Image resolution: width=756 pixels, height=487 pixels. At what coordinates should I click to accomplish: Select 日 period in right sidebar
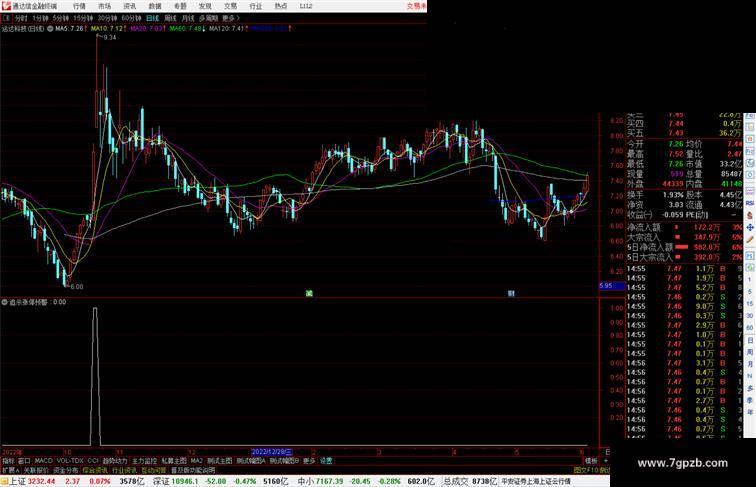coord(750,340)
